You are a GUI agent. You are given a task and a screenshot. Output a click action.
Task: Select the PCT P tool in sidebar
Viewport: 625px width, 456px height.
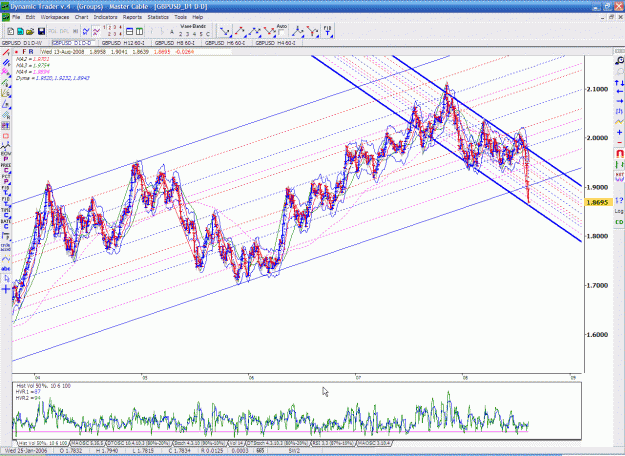pyautogui.click(x=6, y=179)
